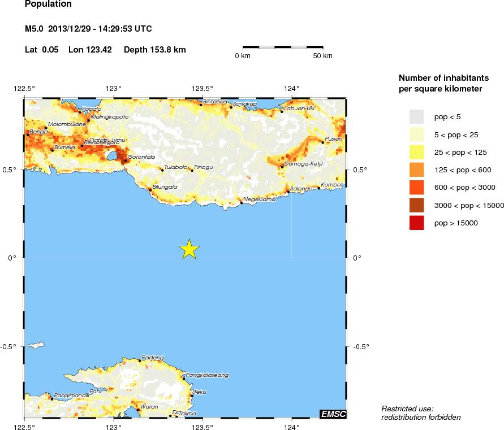Click the 'Teku' town label

(200, 392)
